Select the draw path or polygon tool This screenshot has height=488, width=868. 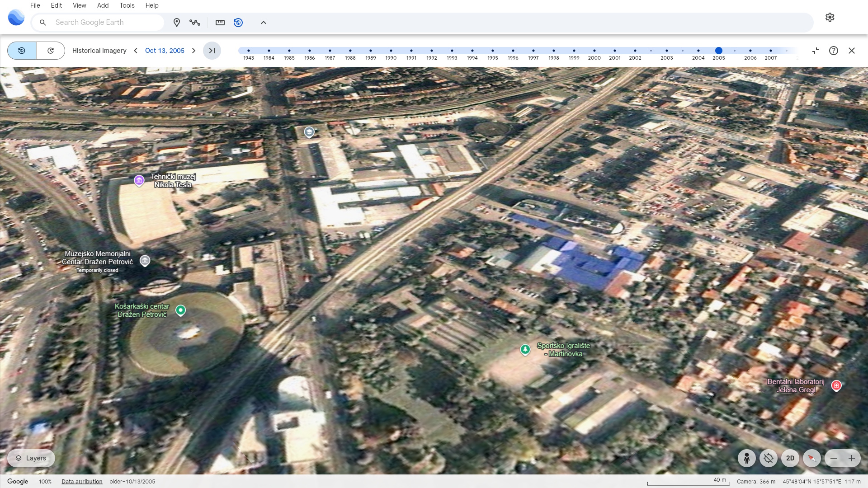tap(195, 23)
